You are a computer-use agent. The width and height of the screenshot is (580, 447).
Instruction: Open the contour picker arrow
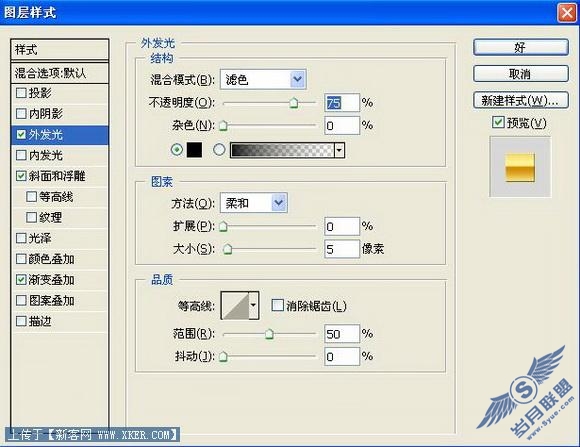[x=253, y=305]
